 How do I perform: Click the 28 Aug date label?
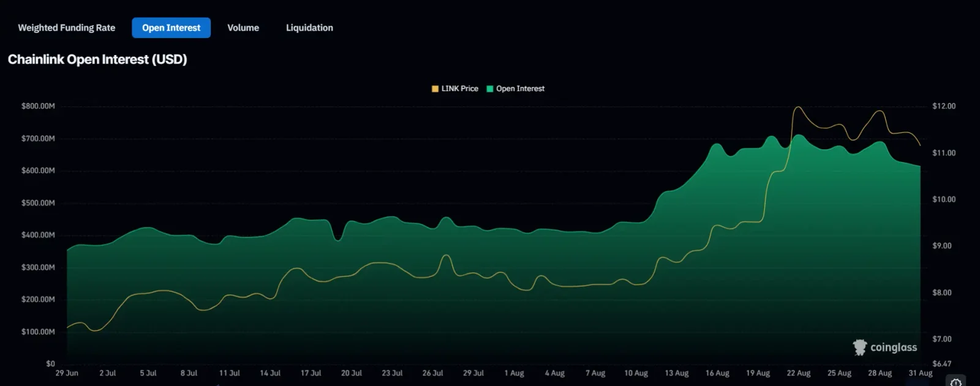pos(880,373)
